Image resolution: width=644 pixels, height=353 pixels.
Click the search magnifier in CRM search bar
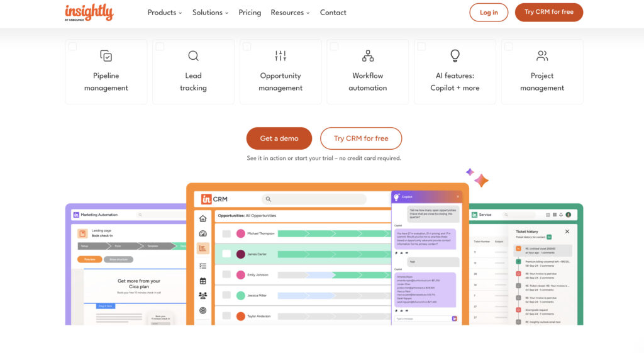coord(268,199)
